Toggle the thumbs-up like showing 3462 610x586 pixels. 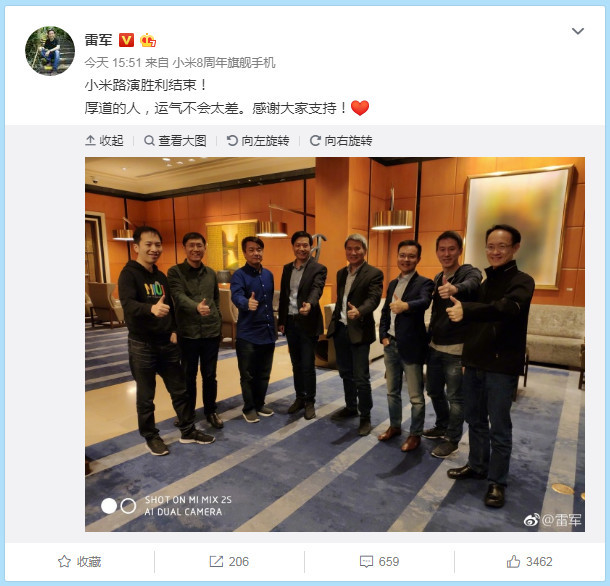pos(529,561)
